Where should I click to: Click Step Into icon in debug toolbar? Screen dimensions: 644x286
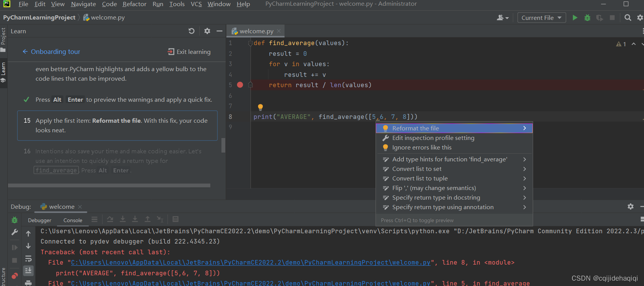pos(123,219)
